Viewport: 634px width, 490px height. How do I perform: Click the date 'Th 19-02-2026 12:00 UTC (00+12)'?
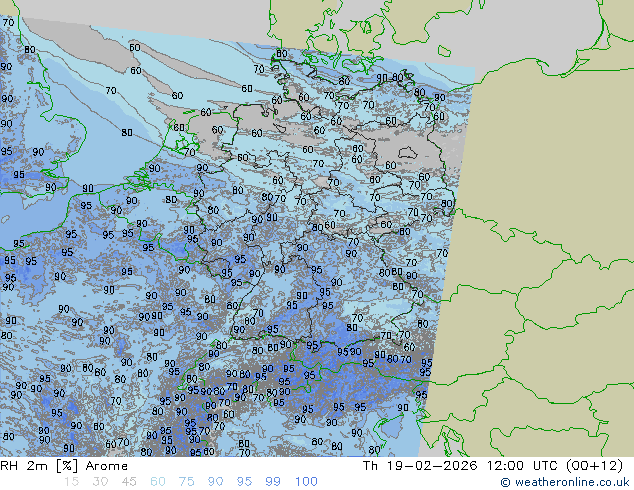point(492,466)
